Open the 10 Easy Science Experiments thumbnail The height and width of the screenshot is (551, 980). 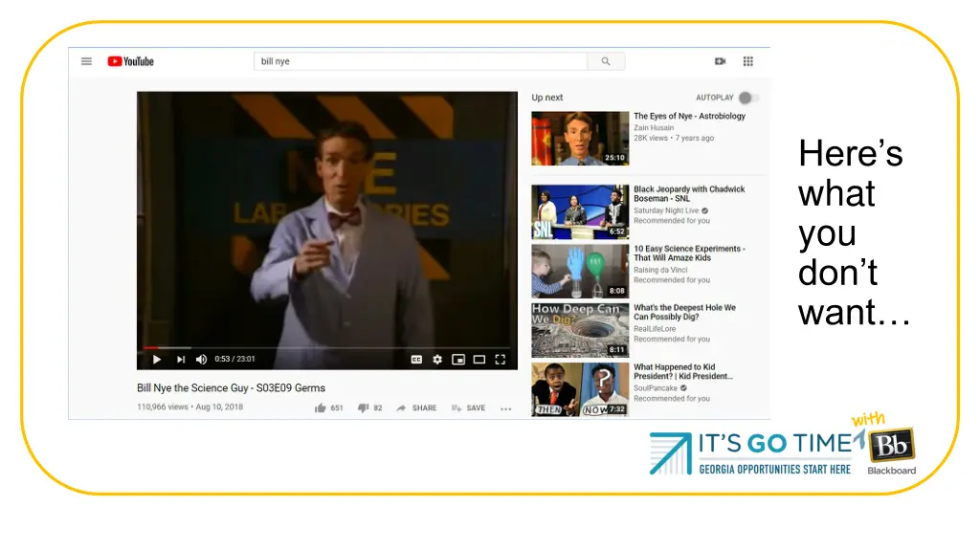580,271
